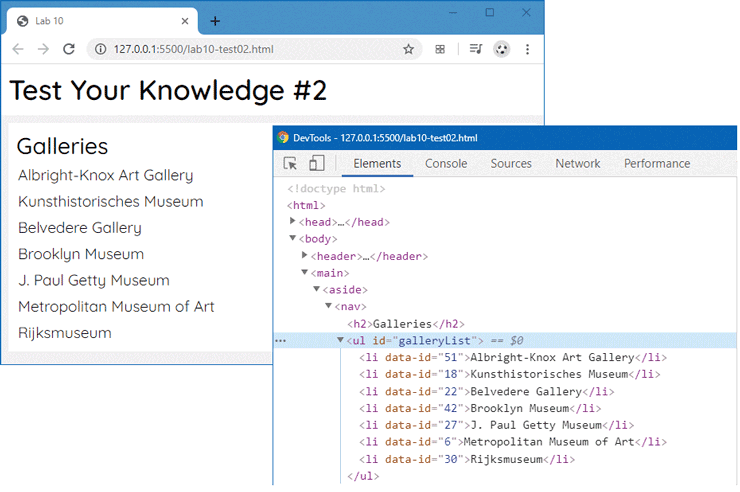This screenshot has width=740, height=492.
Task: Click the soccer ball profile avatar
Action: pos(501,49)
